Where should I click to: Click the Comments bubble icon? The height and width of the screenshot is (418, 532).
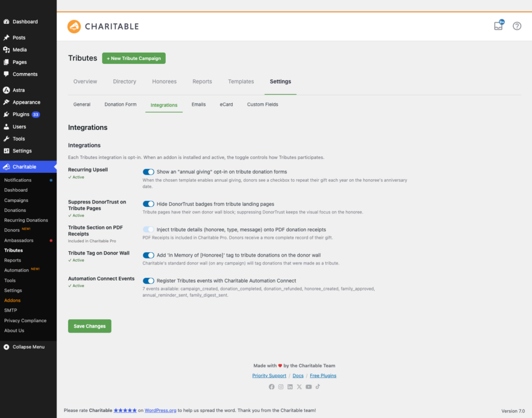[x=6, y=74]
